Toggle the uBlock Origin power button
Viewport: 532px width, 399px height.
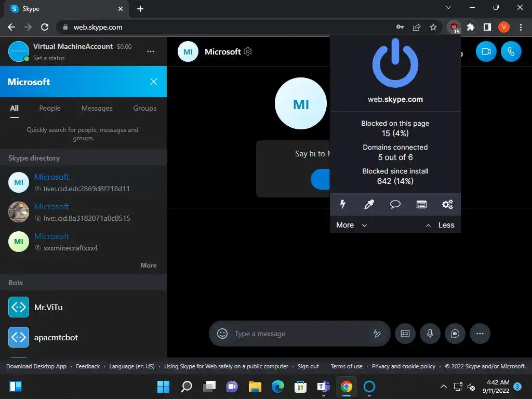(395, 63)
